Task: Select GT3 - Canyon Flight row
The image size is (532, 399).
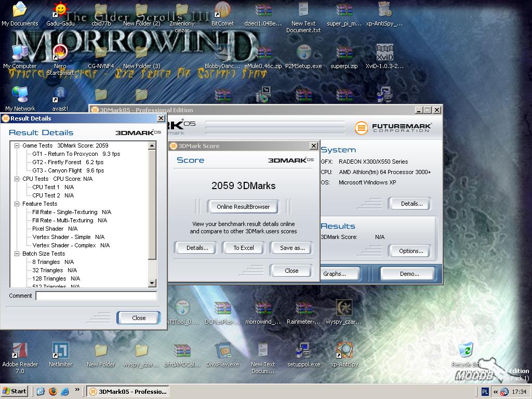Action: point(68,170)
